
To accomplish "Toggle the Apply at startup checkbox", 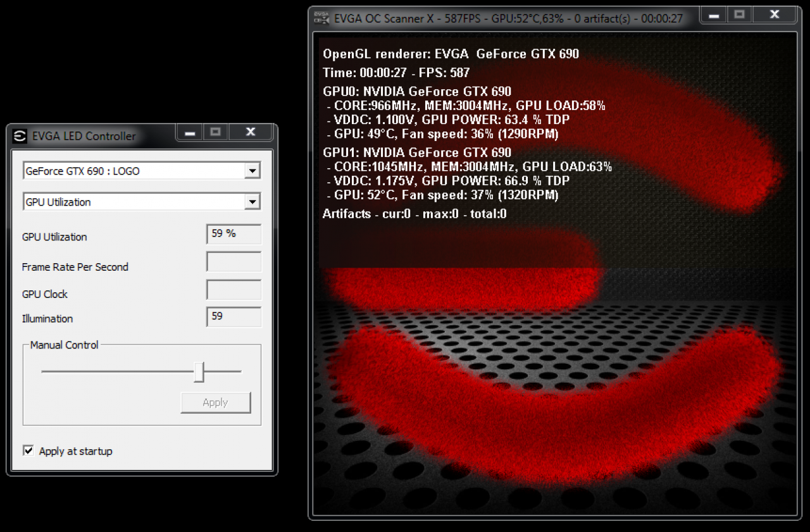I will pos(28,450).
